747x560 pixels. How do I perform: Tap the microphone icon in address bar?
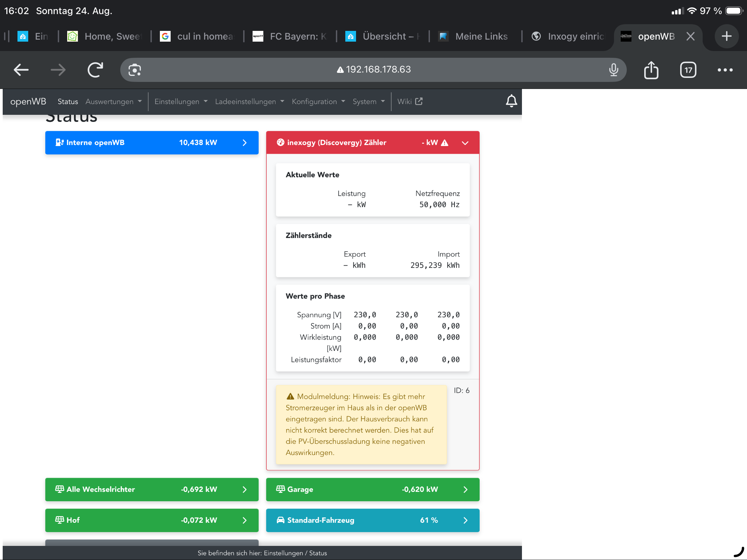613,70
